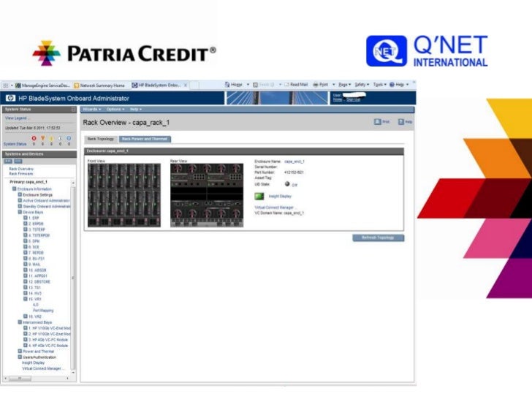
Task: Click collapse-all button under Systems and Devices
Action: (x=18, y=161)
